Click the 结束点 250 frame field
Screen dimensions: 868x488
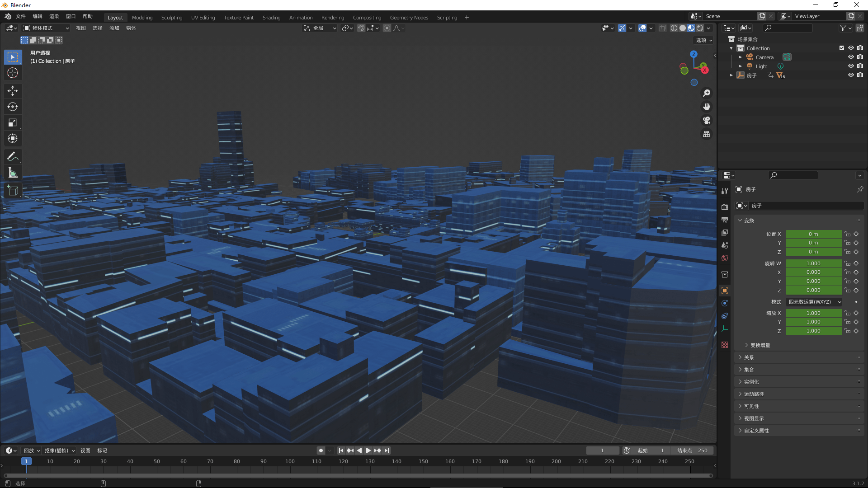click(x=692, y=450)
